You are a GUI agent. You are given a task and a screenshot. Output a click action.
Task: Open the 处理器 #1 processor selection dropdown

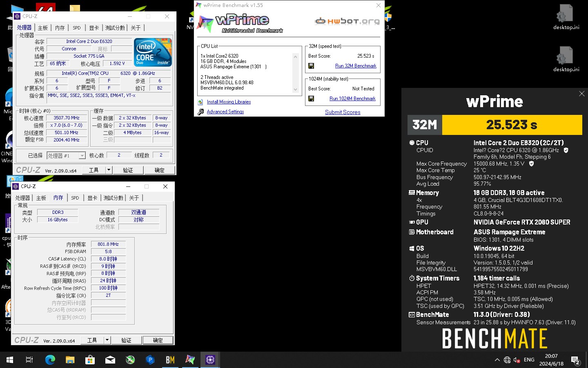66,156
